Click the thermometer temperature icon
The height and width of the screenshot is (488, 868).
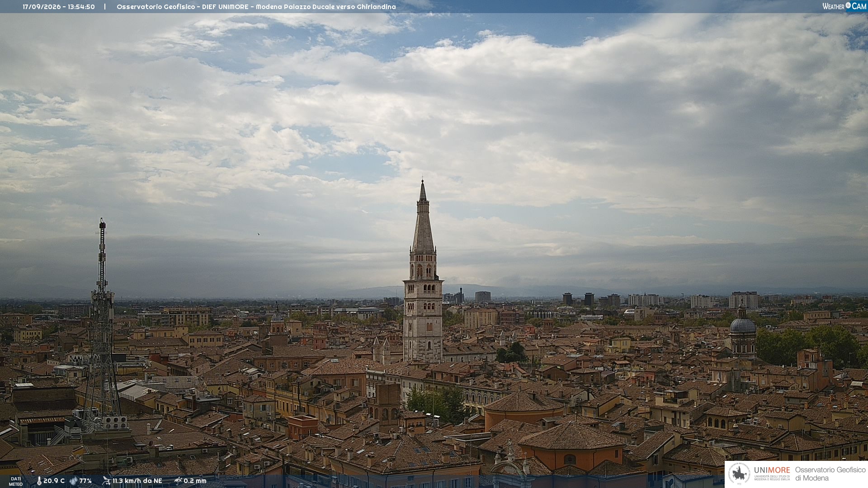(x=39, y=481)
